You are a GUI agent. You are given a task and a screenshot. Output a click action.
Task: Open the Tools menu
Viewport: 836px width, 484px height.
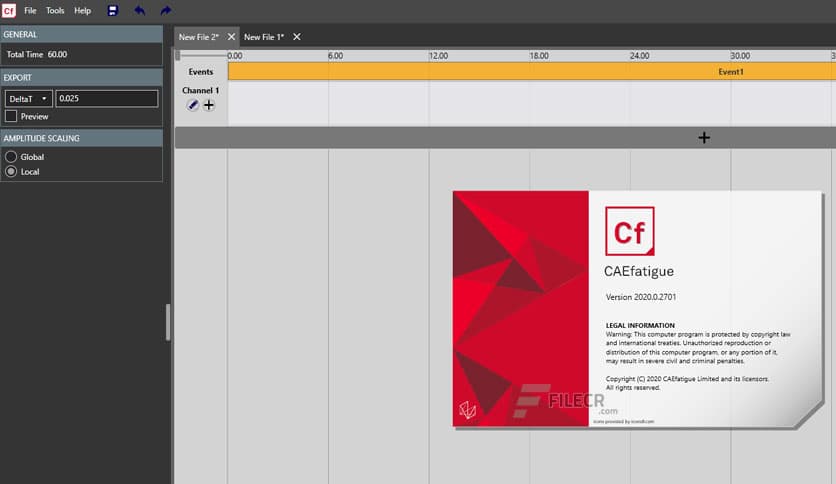[55, 11]
